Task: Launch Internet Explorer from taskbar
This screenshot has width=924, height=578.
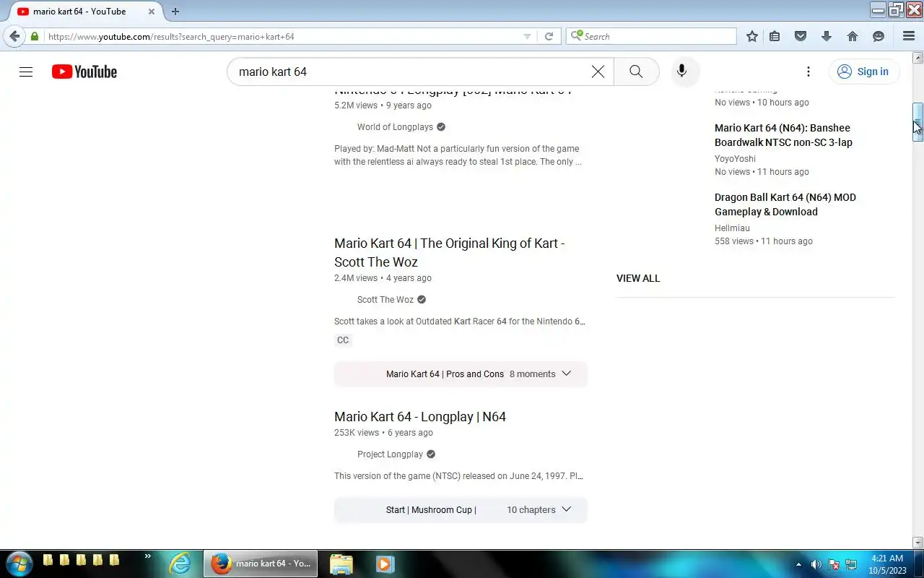Action: (x=180, y=564)
